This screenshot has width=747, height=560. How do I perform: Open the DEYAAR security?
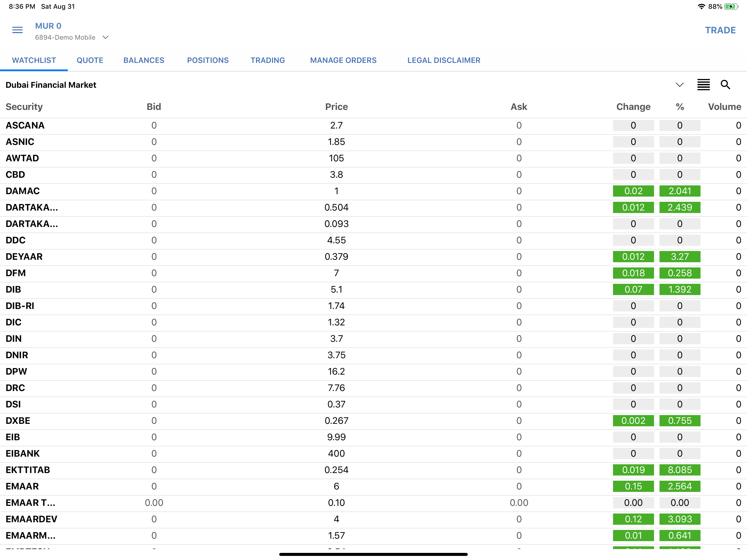pyautogui.click(x=373, y=257)
